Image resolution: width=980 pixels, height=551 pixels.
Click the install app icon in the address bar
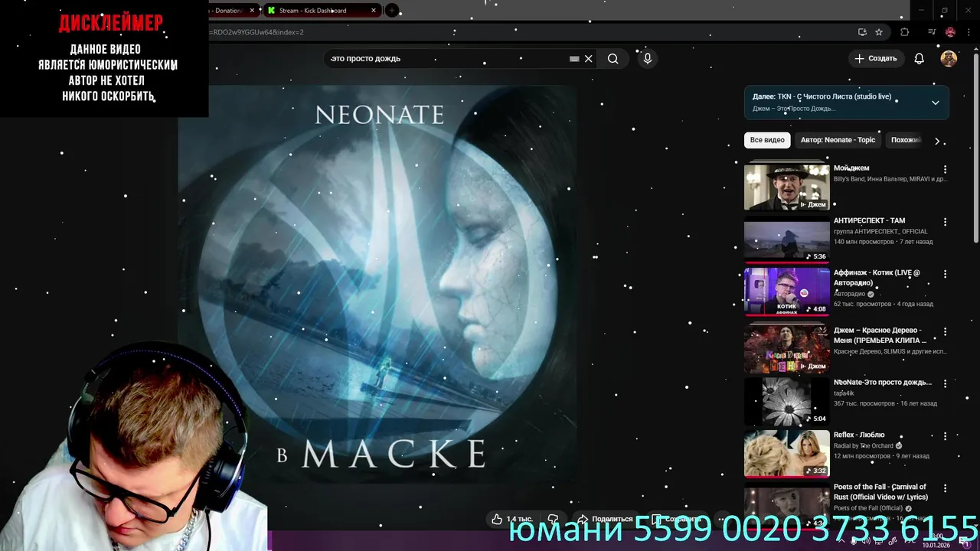point(862,32)
